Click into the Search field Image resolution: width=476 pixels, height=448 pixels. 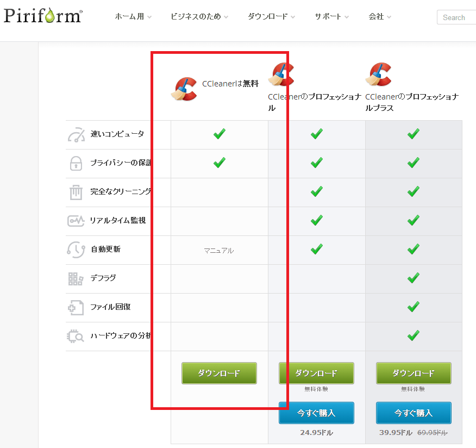(x=456, y=17)
